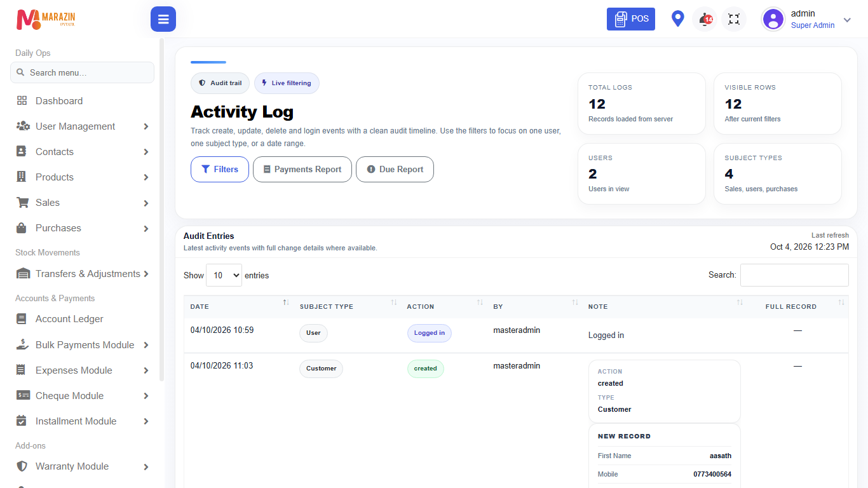Expand the Sales submenu chevron
868x488 pixels.
[x=146, y=203]
